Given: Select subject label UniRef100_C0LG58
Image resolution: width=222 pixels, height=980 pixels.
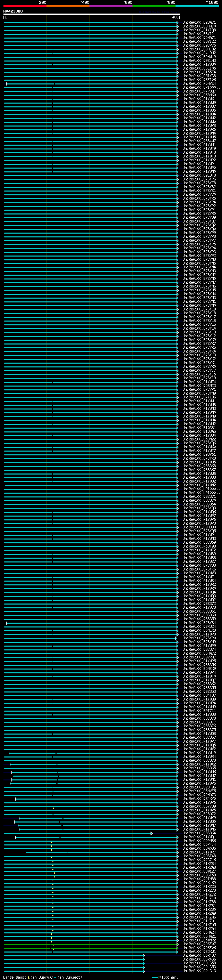Looking at the screenshot, I should [199, 963].
